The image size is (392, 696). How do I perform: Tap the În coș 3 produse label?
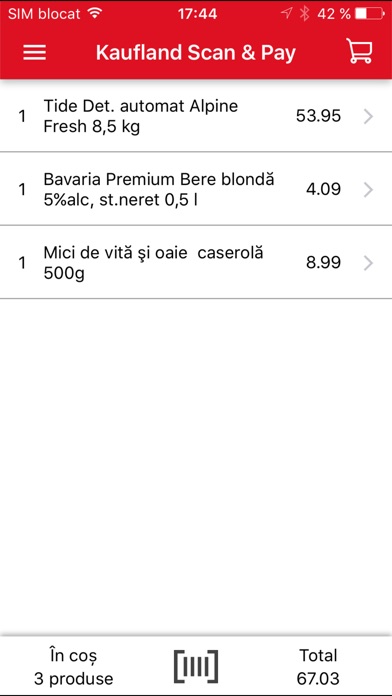(x=74, y=667)
